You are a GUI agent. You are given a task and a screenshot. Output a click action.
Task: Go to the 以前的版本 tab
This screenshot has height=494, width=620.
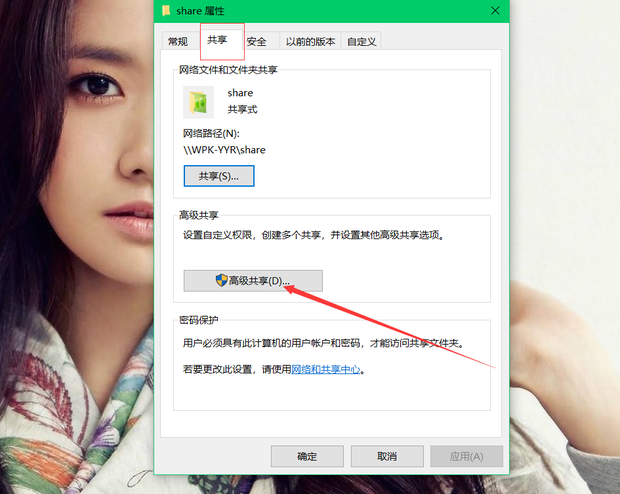pyautogui.click(x=310, y=41)
